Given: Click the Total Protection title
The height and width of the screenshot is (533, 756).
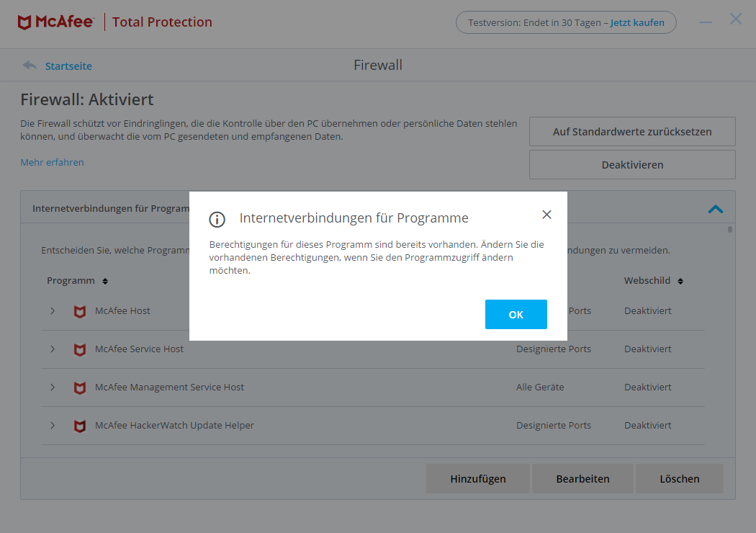Looking at the screenshot, I should click(x=162, y=22).
